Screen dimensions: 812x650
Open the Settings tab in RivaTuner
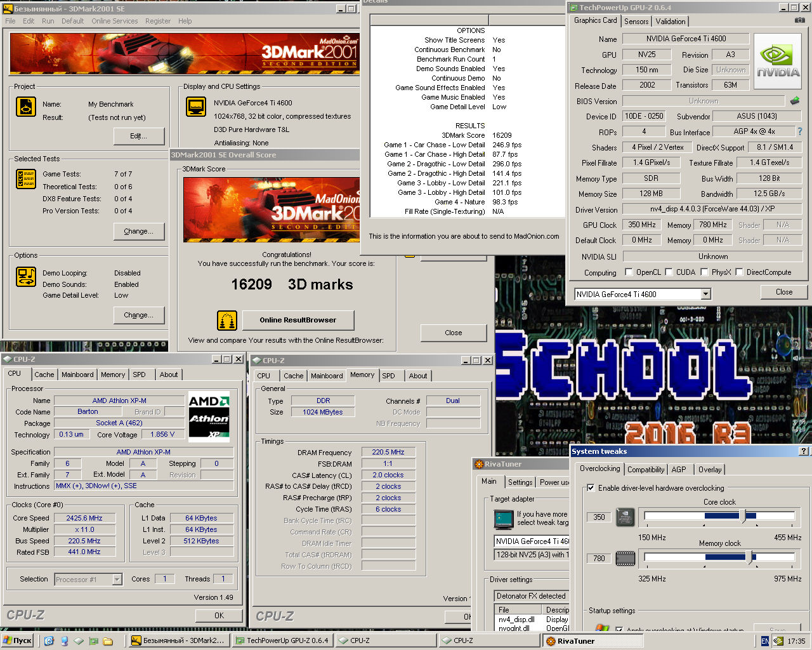coord(520,482)
